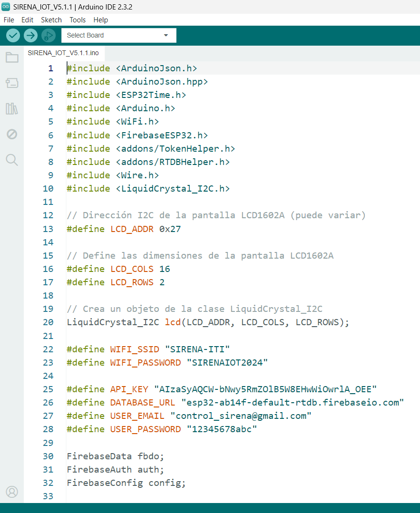Expand board list using the dropdown arrow

coord(166,35)
